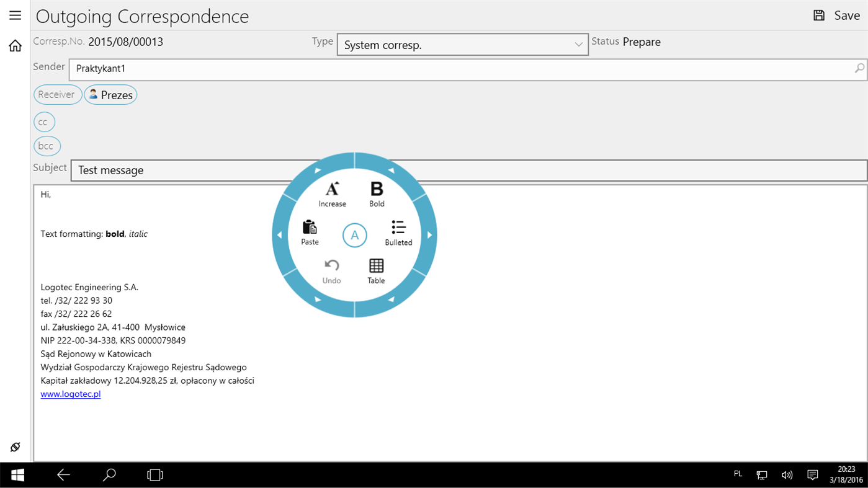
Task: Click the bcc button
Action: click(x=47, y=146)
